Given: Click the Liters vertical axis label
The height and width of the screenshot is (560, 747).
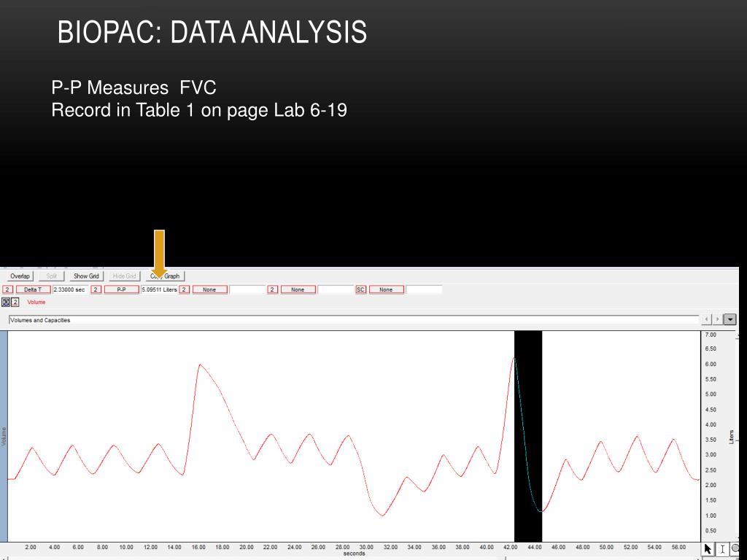Looking at the screenshot, I should [731, 437].
